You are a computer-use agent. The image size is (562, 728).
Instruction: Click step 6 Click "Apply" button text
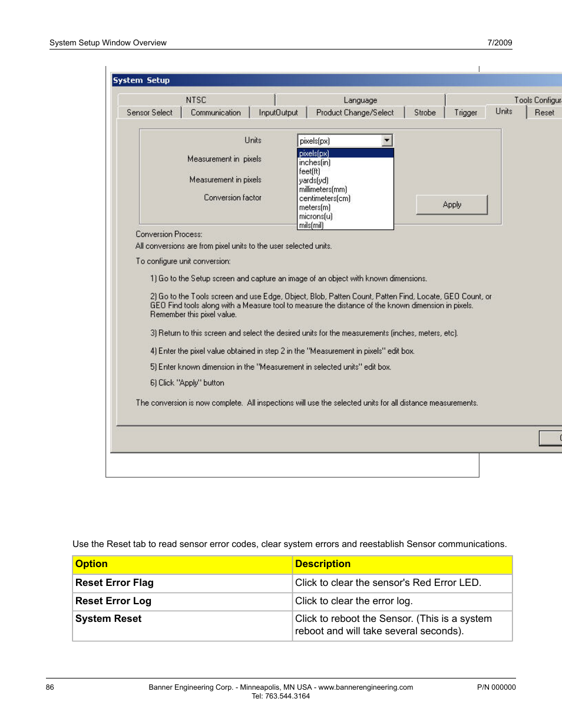pyautogui.click(x=187, y=383)
